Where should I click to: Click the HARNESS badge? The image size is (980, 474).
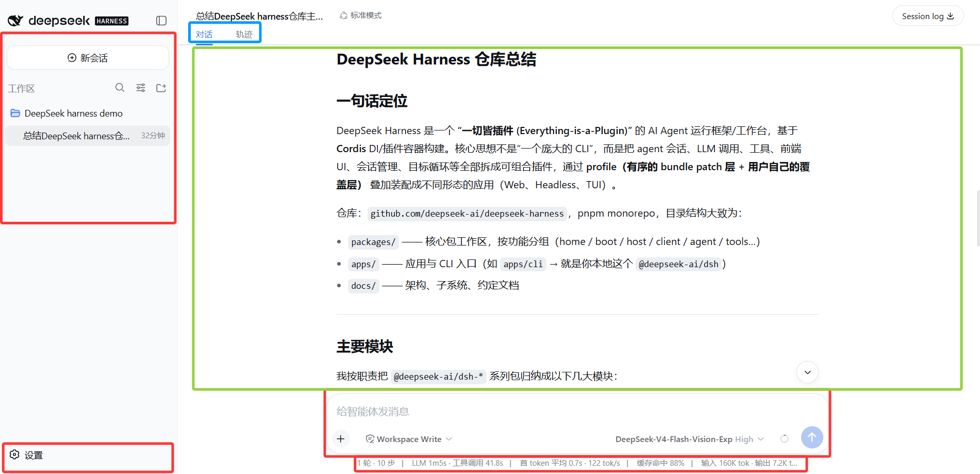click(112, 21)
